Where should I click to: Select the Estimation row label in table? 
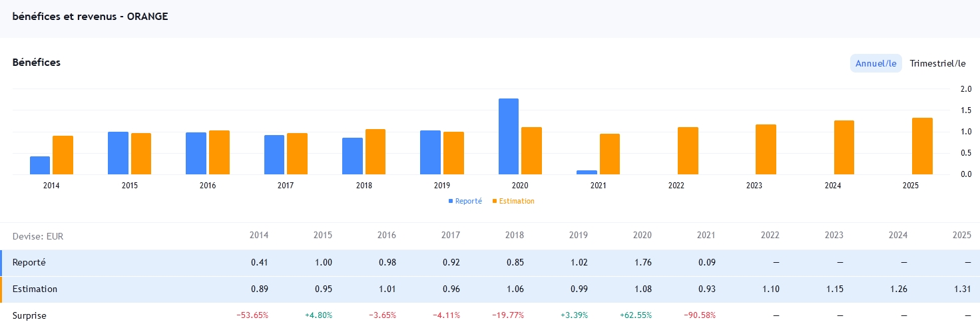[35, 289]
